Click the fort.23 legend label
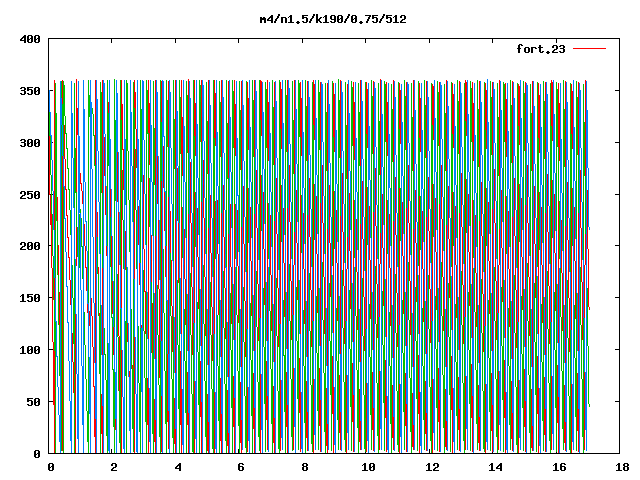The width and height of the screenshot is (640, 480). pos(541,49)
